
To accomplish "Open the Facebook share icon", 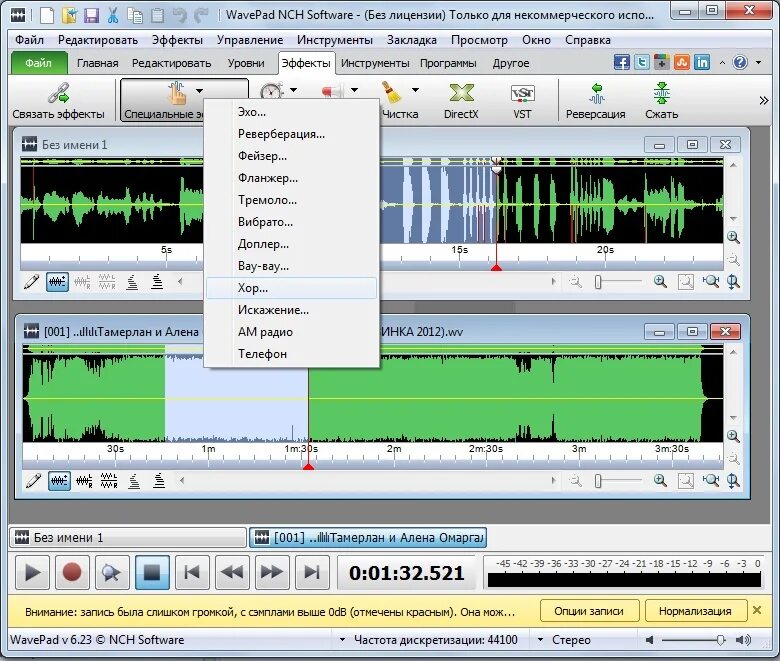I will pos(622,63).
